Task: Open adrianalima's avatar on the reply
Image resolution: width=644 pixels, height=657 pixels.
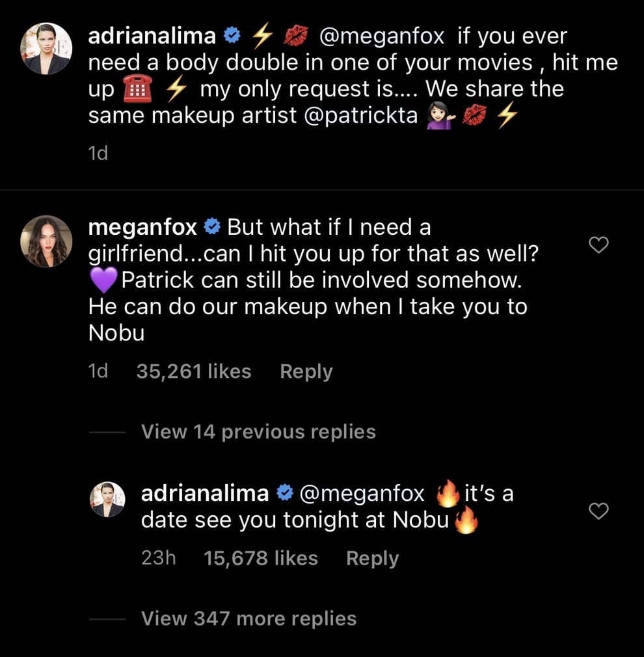Action: [108, 500]
